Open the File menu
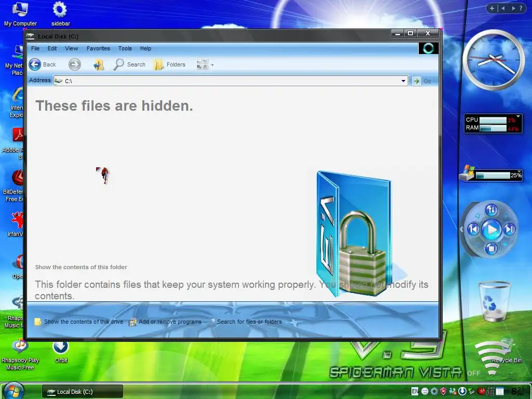 click(x=35, y=48)
